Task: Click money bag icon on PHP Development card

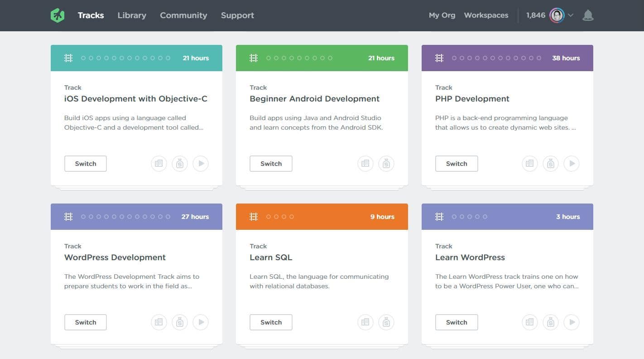Action: pos(551,164)
